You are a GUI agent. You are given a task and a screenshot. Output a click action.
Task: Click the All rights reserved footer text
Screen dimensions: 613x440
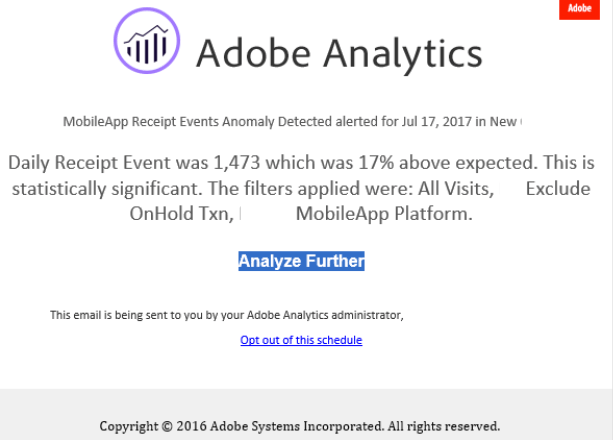point(444,426)
